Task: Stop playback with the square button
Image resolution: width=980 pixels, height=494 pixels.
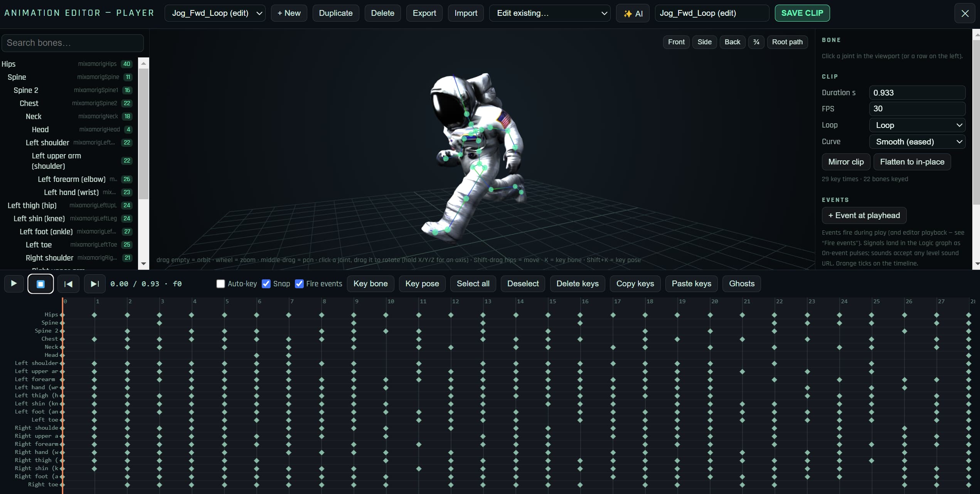Action: [40, 284]
